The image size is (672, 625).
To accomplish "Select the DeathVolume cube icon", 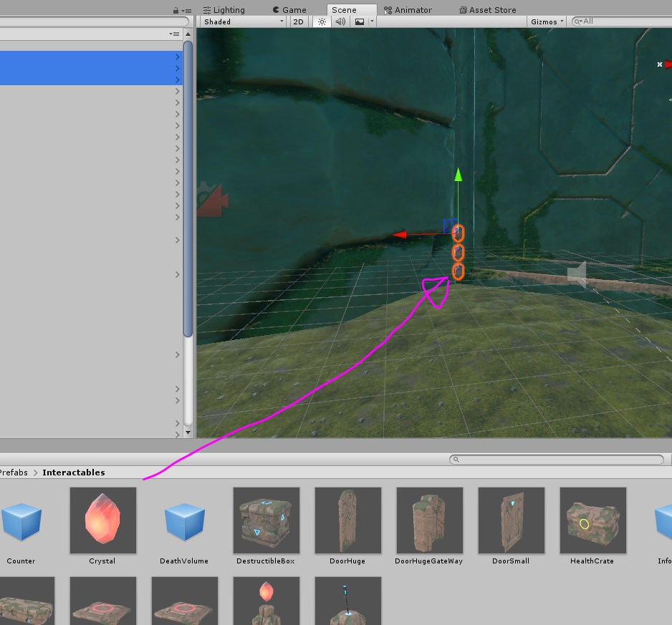I will 185,520.
